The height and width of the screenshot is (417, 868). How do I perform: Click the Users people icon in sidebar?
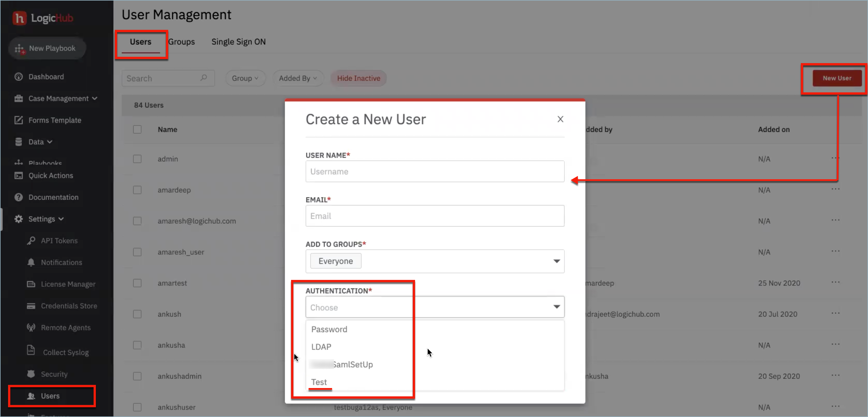pyautogui.click(x=31, y=396)
